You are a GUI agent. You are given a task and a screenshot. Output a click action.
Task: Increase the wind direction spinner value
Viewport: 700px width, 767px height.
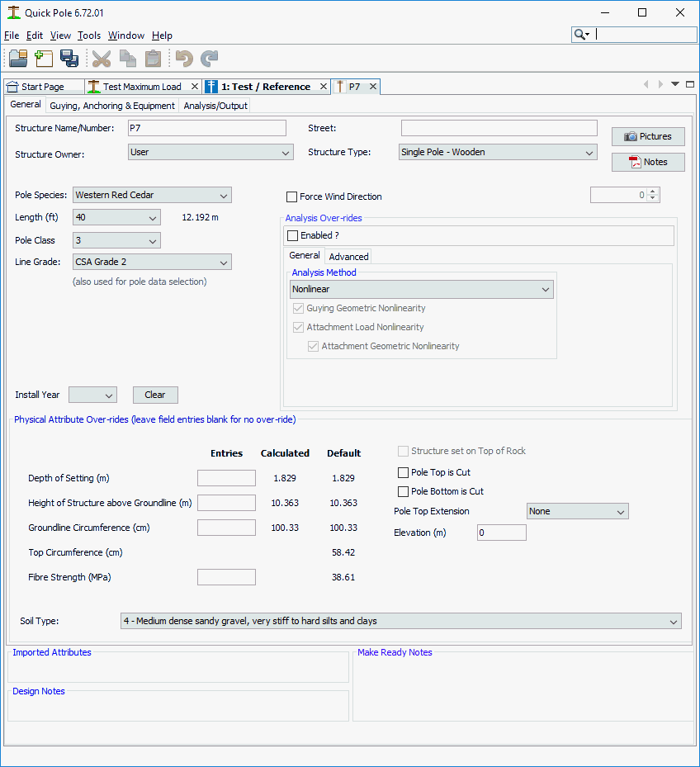point(653,192)
